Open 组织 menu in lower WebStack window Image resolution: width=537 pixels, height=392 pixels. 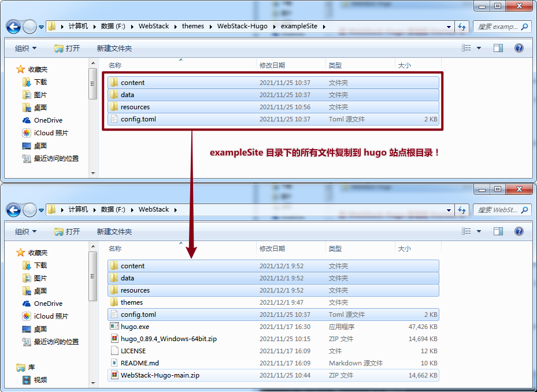coord(25,232)
